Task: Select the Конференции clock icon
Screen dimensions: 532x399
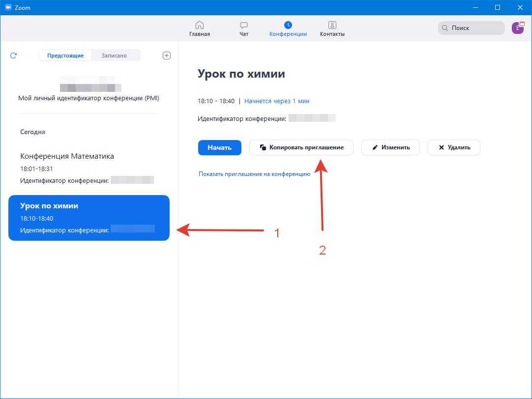Action: 288,25
